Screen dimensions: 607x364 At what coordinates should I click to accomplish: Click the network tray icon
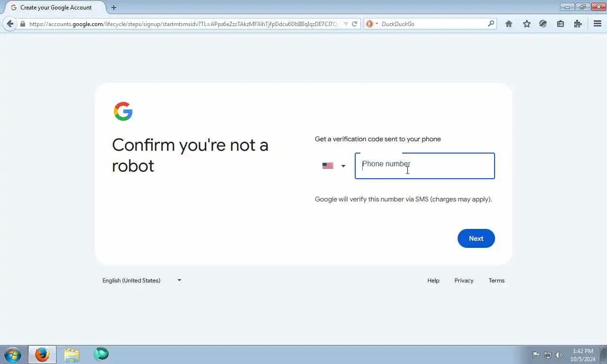(x=548, y=355)
